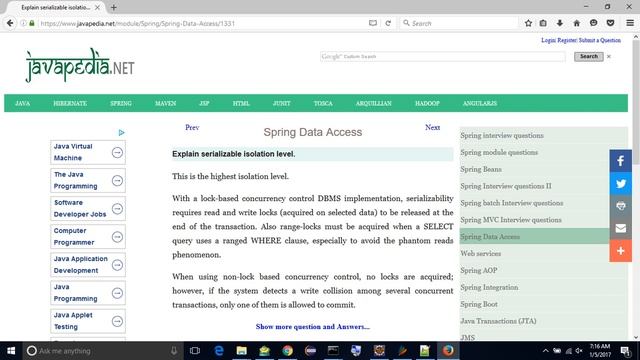640x360 pixels.
Task: Click the Google custom search input field
Action: (442, 56)
